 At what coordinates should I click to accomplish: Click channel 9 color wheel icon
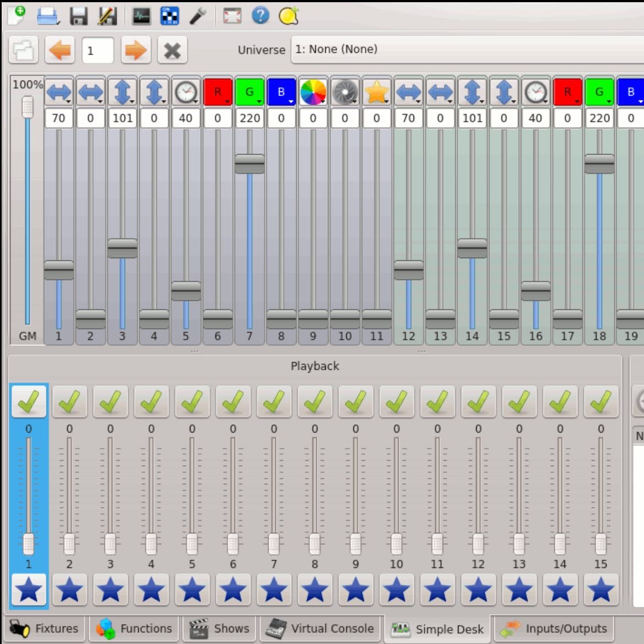click(x=313, y=91)
